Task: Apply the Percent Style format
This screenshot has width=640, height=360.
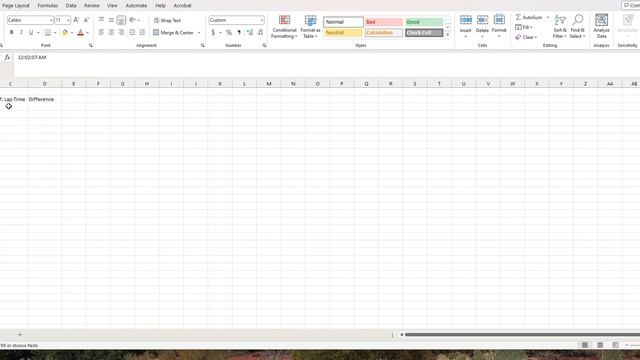Action: 229,32
